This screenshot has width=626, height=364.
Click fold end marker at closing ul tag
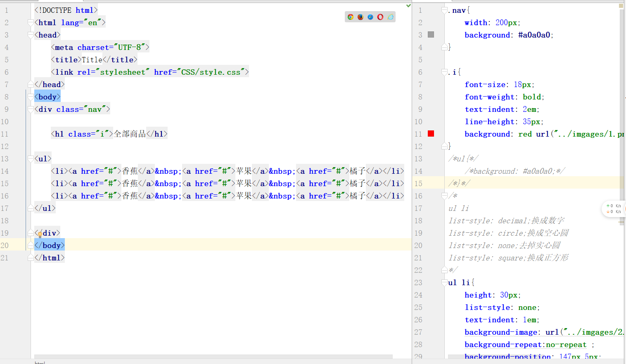[31, 208]
